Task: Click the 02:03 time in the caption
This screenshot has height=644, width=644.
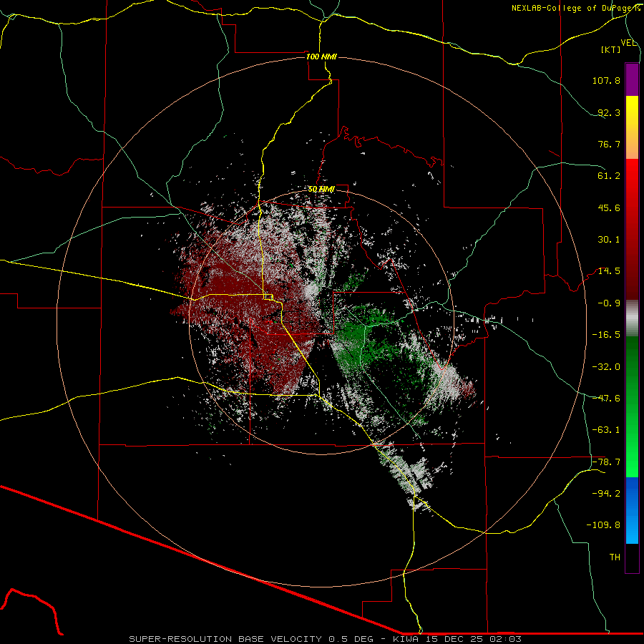Action: (x=505, y=639)
